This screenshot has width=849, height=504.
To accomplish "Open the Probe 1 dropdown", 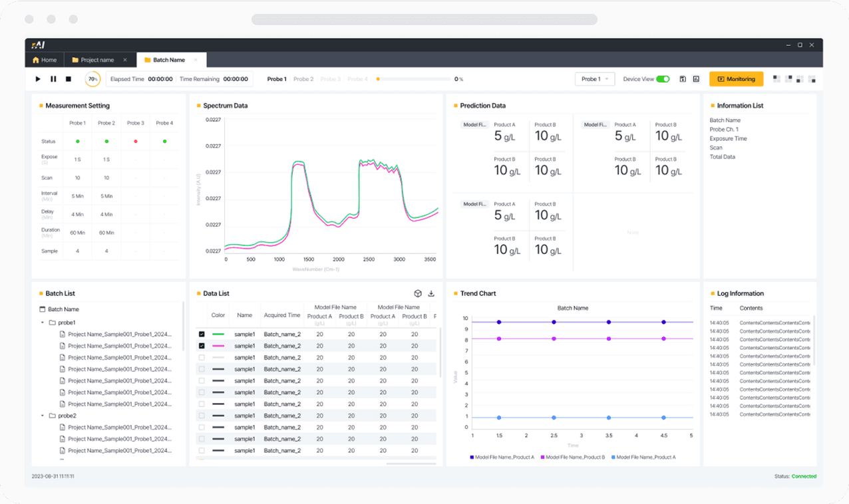I will click(594, 79).
